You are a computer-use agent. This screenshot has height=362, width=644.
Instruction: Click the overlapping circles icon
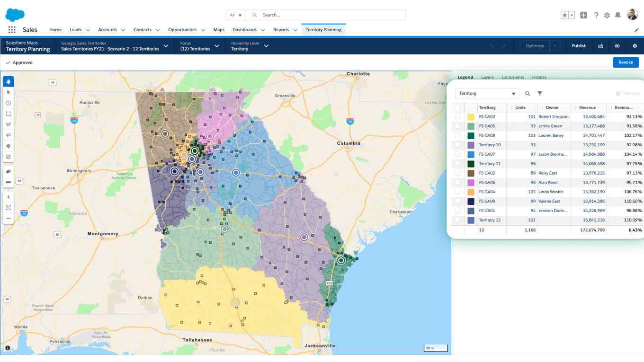(x=617, y=46)
